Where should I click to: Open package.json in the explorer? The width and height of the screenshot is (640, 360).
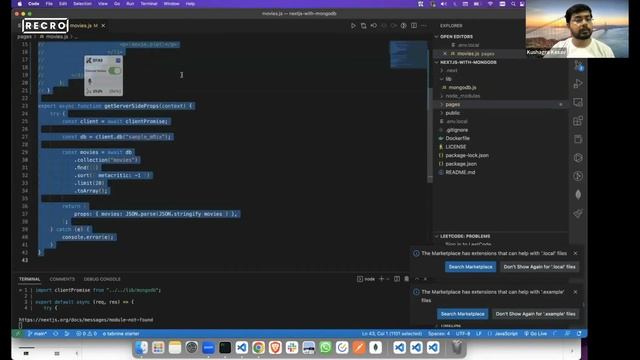tap(461, 164)
